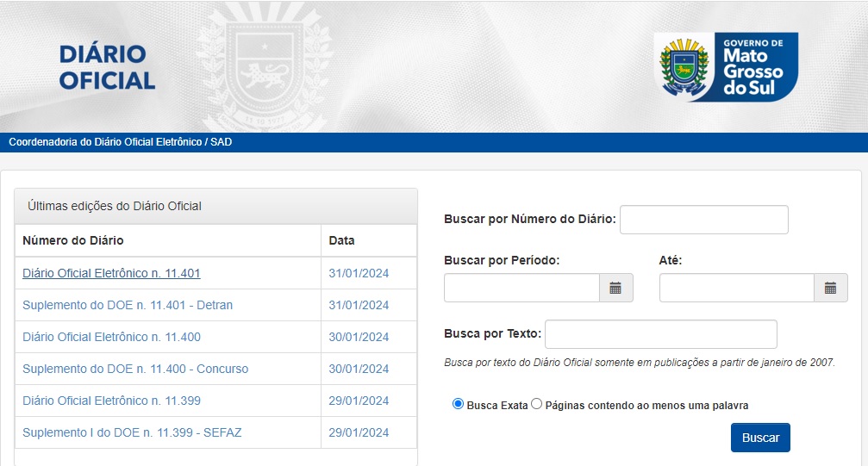
Task: Focus the Até end date field
Action: [x=736, y=288]
